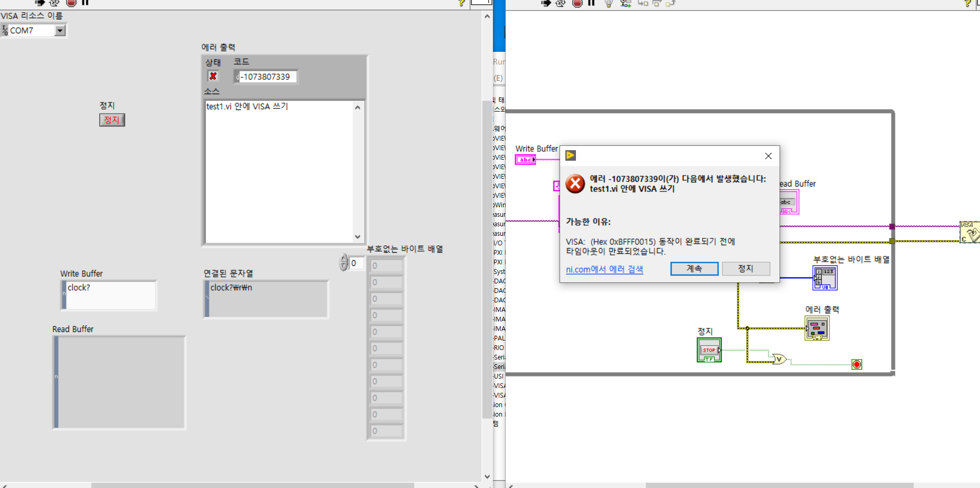Image resolution: width=980 pixels, height=488 pixels.
Task: Click front panel vertical scrollbar down arrow
Action: pos(487,477)
